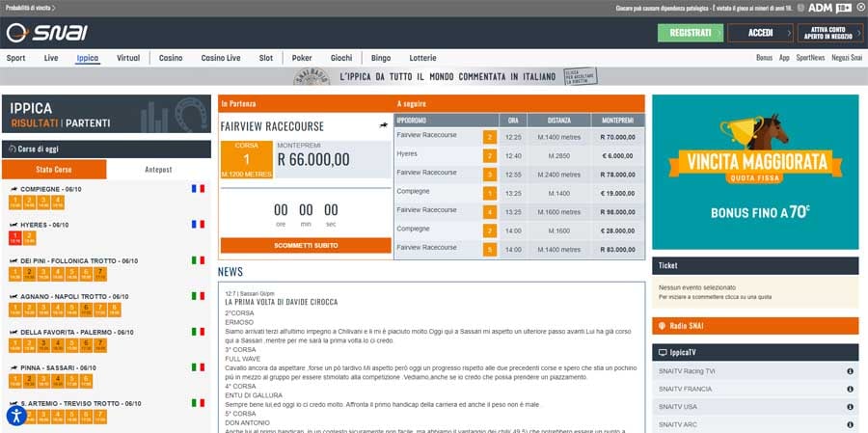This screenshot has height=433, width=868.
Task: Switch to Stato Corse tab
Action: (x=54, y=170)
